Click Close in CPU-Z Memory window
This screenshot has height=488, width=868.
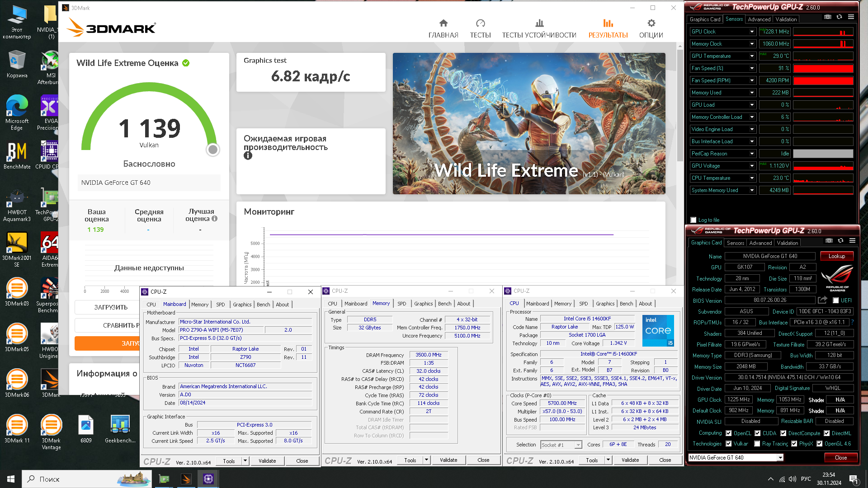pos(483,460)
